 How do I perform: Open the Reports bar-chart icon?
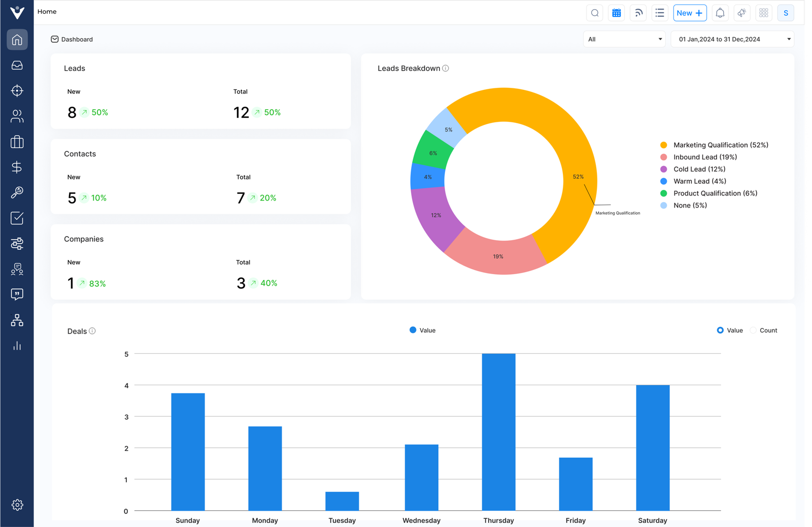(17, 345)
